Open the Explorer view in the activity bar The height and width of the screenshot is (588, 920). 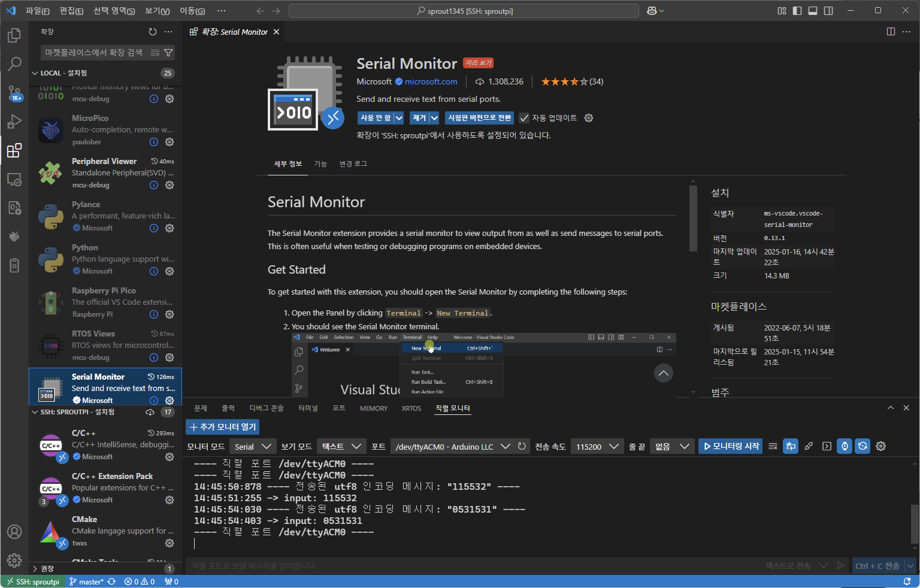(14, 35)
